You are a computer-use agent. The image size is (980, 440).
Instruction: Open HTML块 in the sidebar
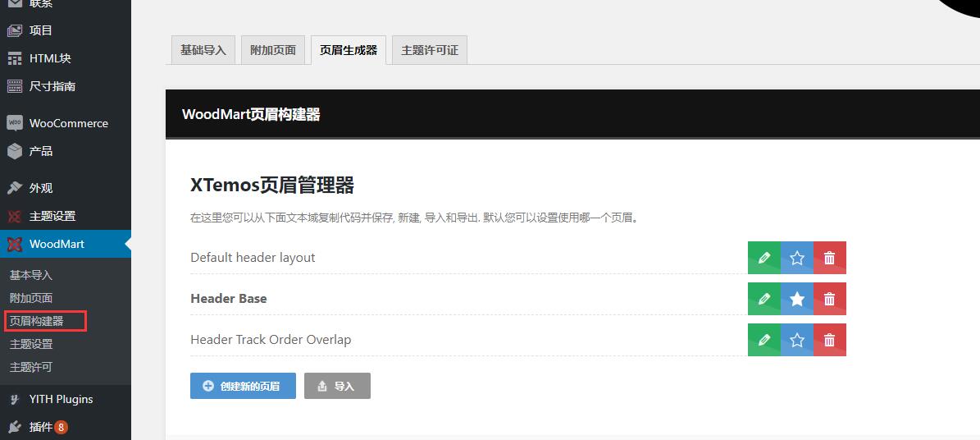pos(66,58)
